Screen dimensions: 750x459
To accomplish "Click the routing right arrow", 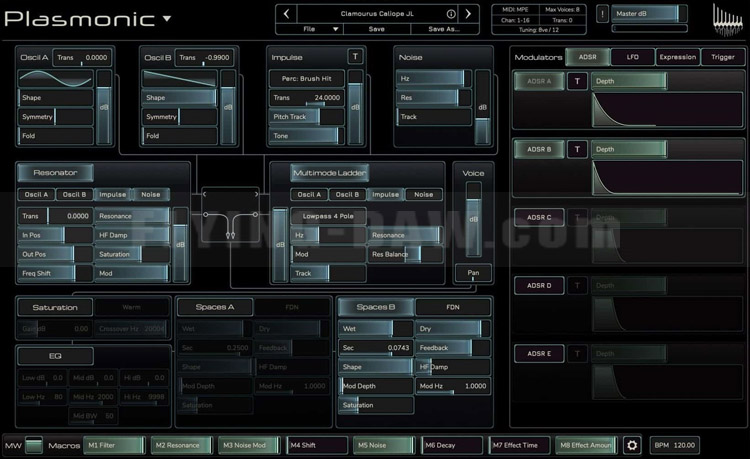I will [256, 194].
